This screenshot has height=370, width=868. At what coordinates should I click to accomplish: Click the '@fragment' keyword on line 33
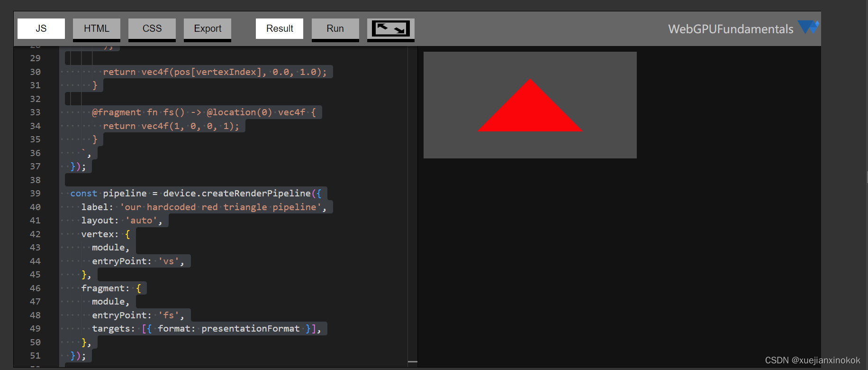click(117, 112)
